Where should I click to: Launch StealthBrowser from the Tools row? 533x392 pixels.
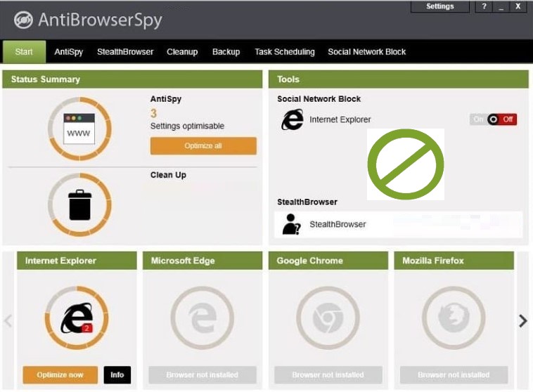coord(399,224)
